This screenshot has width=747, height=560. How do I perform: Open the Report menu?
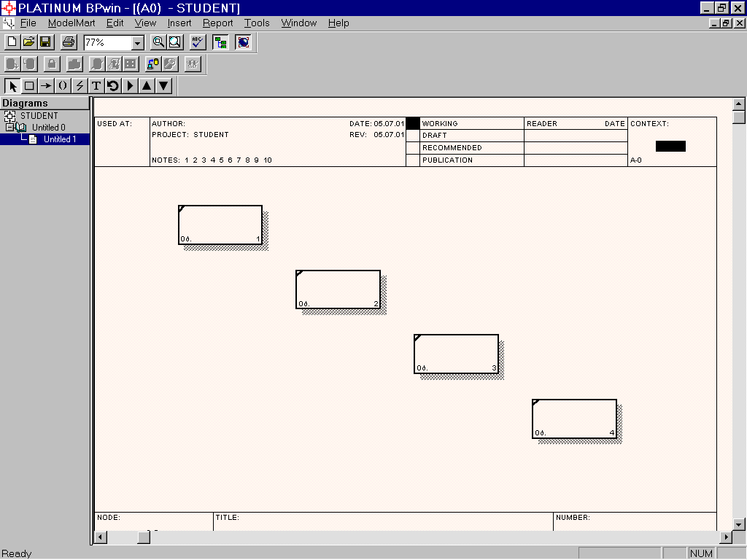tap(217, 23)
